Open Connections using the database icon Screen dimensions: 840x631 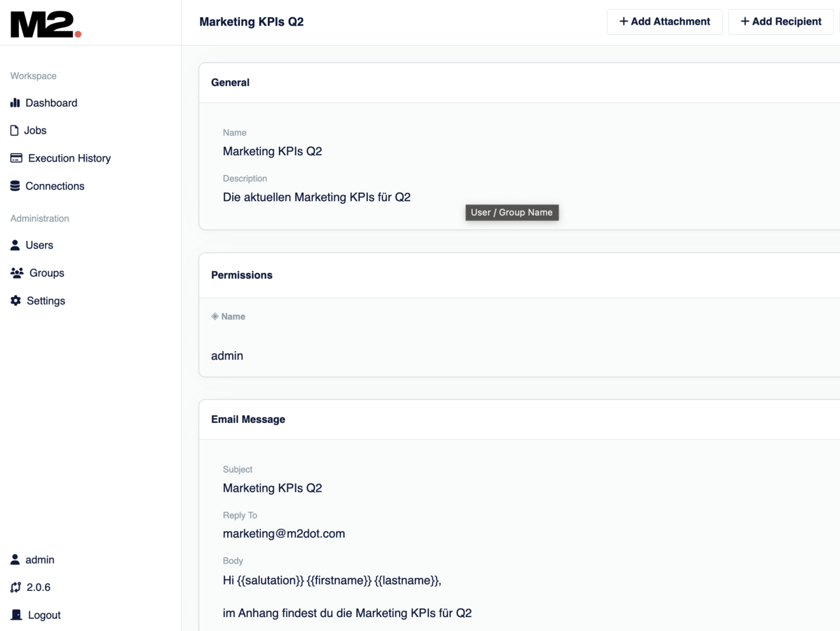pos(15,186)
